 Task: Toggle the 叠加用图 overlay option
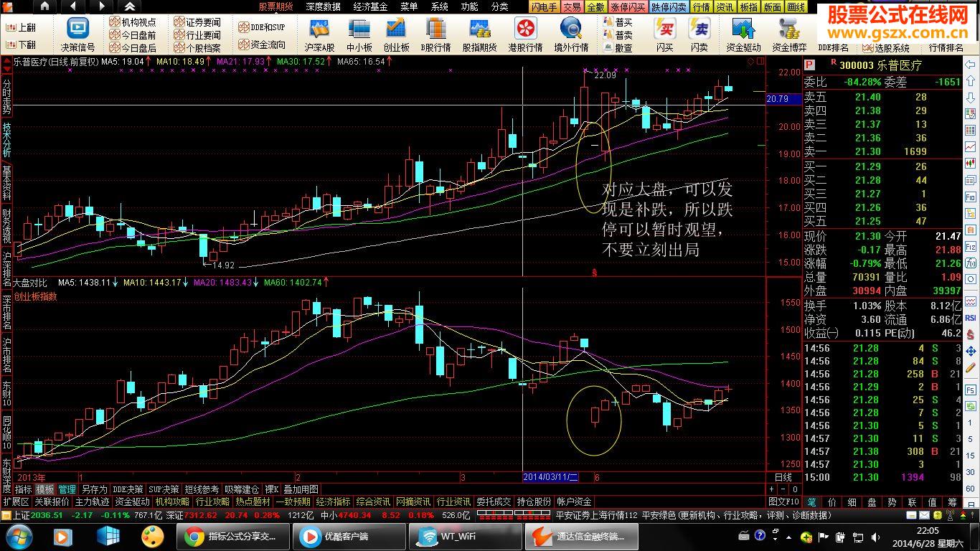click(x=301, y=489)
